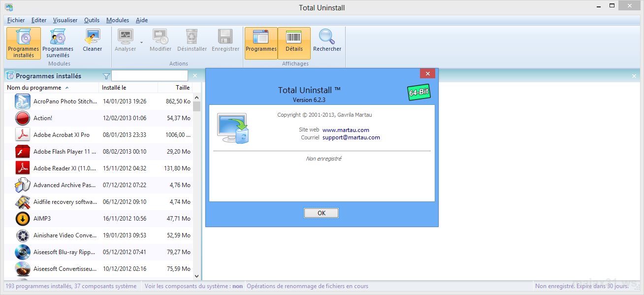This screenshot has height=295, width=644.
Task: Click Aidfile recovery software icon
Action: 23,202
